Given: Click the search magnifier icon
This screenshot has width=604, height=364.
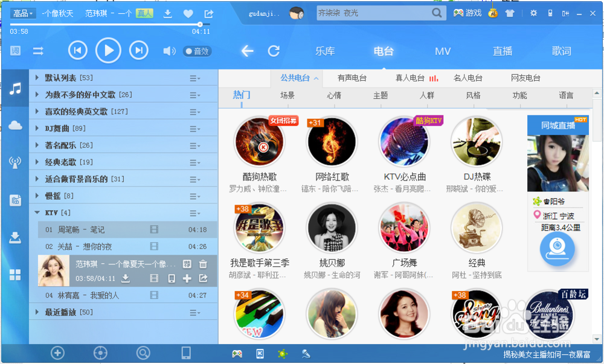Looking at the screenshot, I should [437, 13].
